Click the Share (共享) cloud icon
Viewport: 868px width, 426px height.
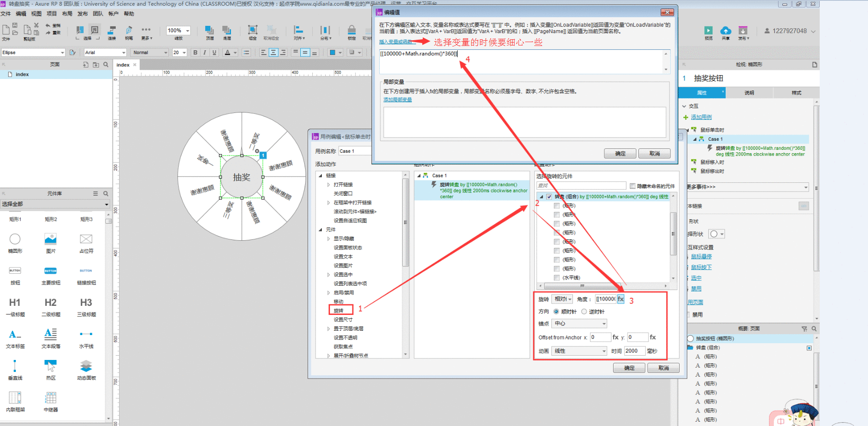(x=725, y=31)
